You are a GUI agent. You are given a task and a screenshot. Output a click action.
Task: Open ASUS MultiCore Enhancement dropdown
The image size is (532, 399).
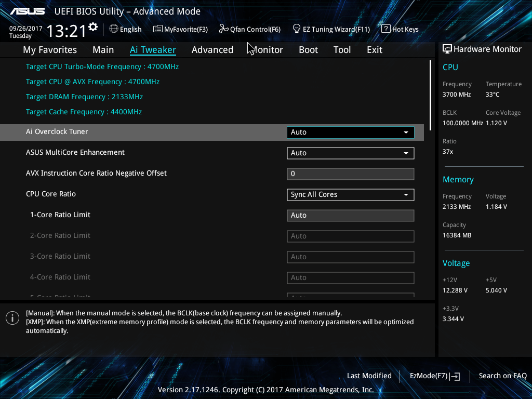(351, 153)
